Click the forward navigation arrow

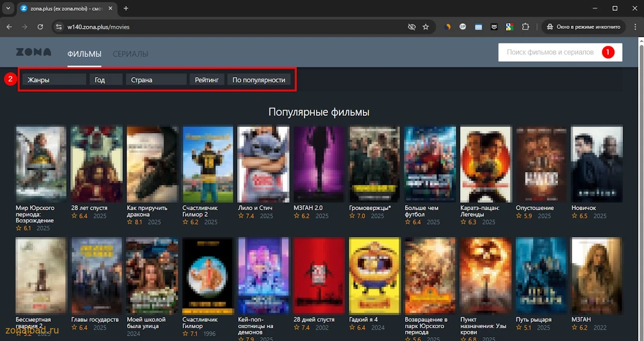tap(25, 27)
